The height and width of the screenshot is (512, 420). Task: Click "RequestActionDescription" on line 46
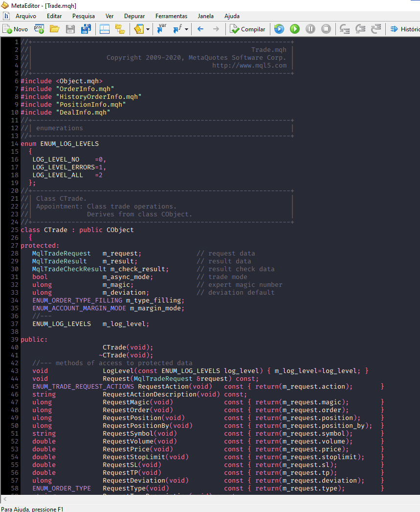pyautogui.click(x=150, y=395)
